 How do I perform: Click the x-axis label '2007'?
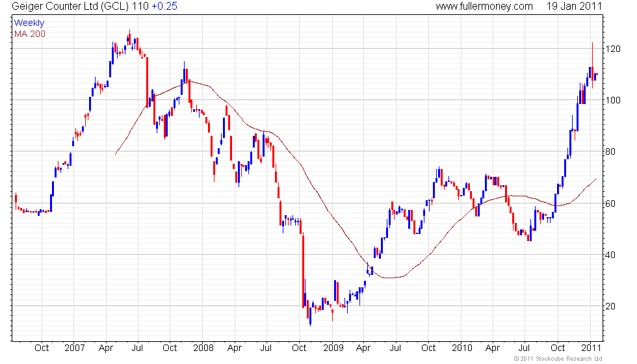pyautogui.click(x=75, y=348)
